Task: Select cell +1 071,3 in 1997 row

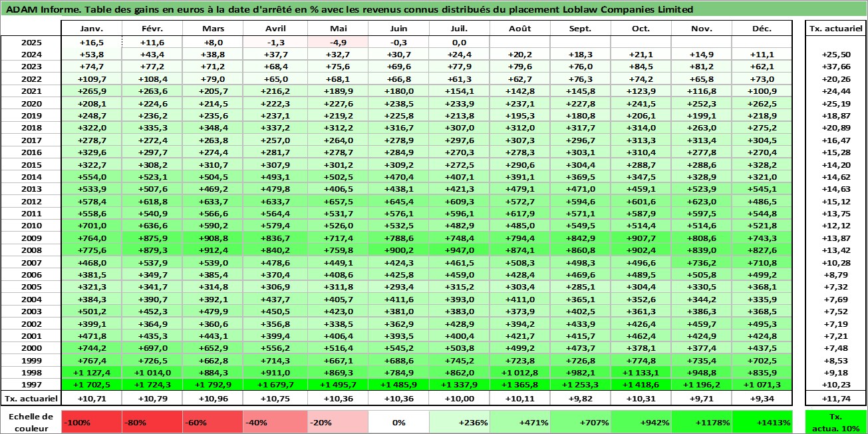Action: pyautogui.click(x=762, y=385)
